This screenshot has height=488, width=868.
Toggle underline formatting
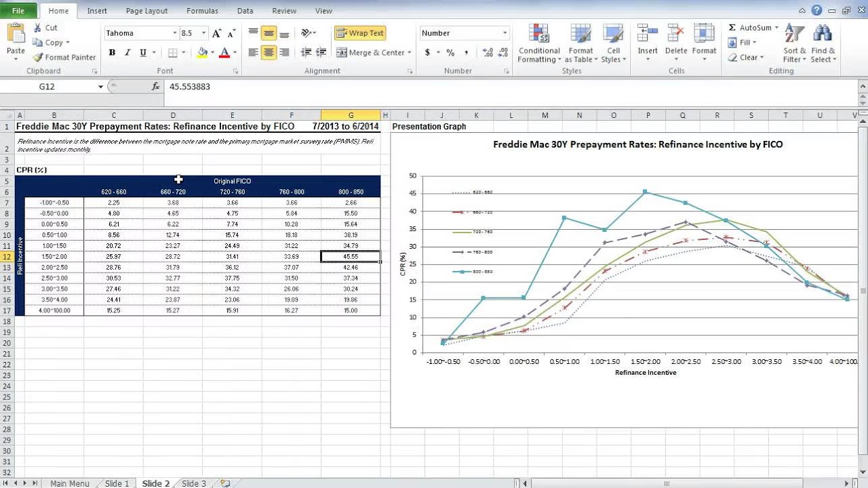coord(142,53)
